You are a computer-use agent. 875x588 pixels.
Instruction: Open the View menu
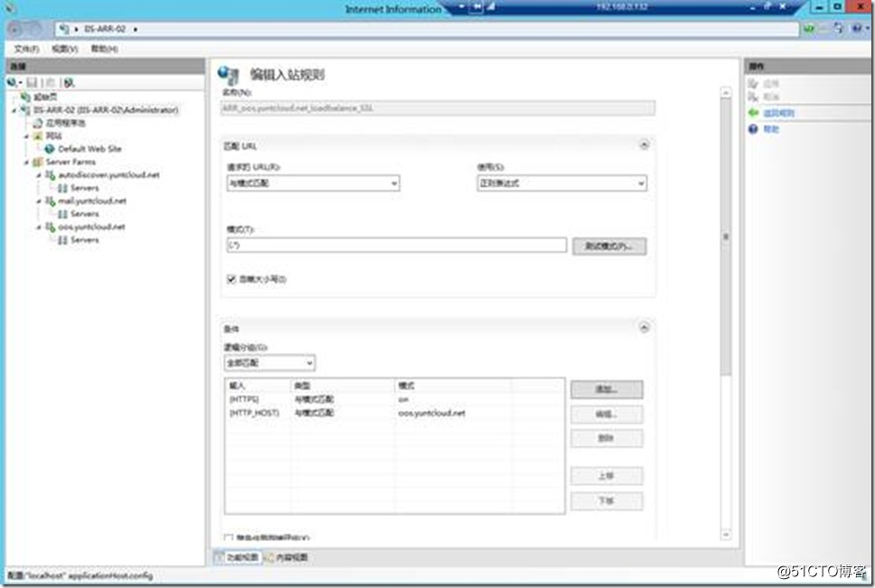tap(65, 49)
